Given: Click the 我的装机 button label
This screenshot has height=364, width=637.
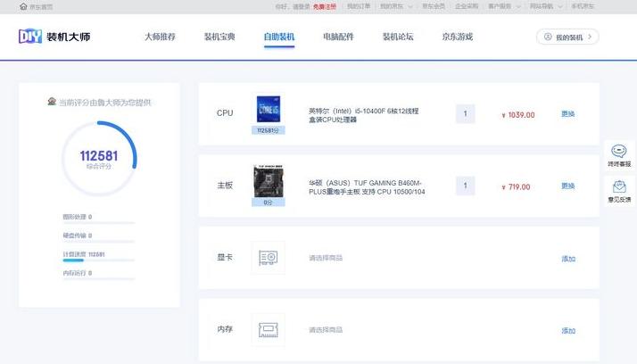Looking at the screenshot, I should tap(569, 37).
